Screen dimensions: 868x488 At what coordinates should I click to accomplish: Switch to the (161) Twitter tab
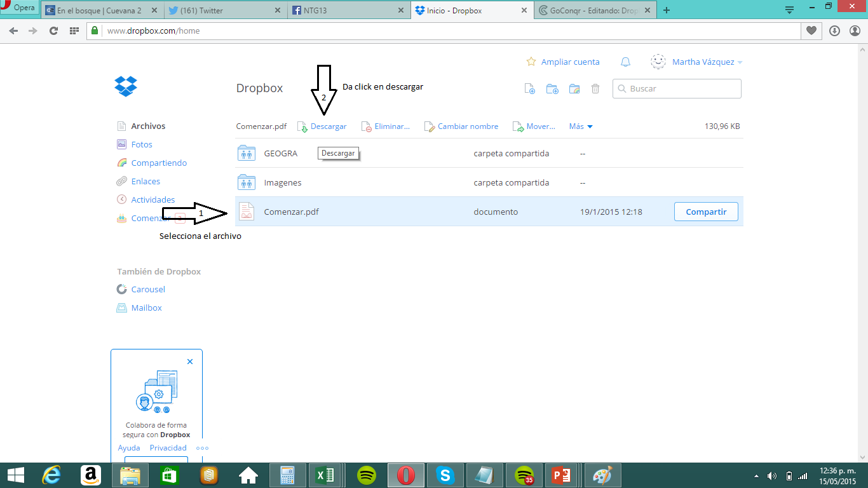click(223, 11)
